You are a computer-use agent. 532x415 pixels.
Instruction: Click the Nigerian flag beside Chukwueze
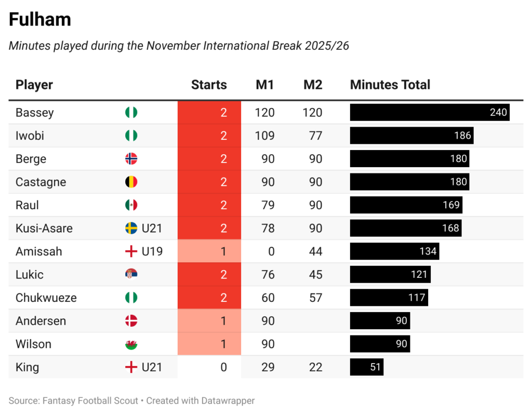click(131, 298)
